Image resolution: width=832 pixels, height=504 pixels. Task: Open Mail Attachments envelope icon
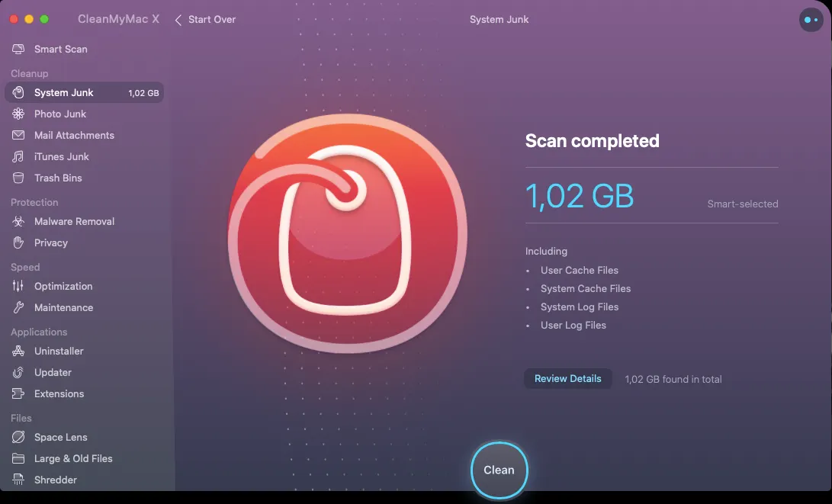tap(18, 135)
